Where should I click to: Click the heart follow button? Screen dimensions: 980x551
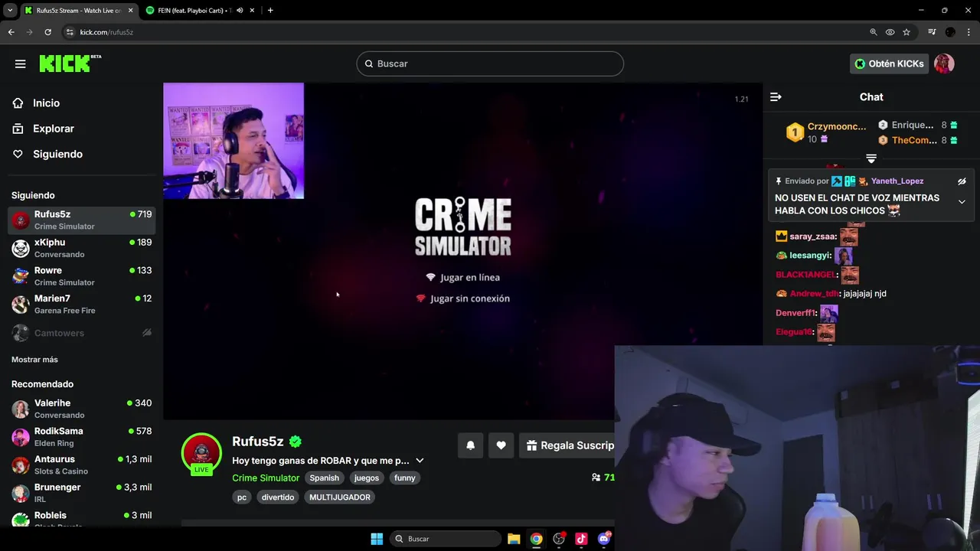tap(501, 445)
